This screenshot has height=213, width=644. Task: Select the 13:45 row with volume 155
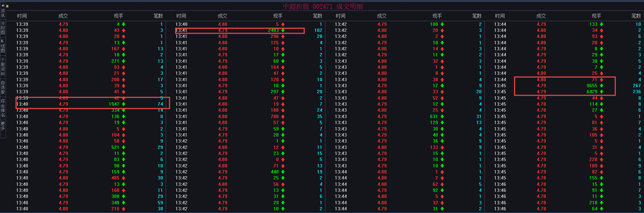tap(568, 178)
